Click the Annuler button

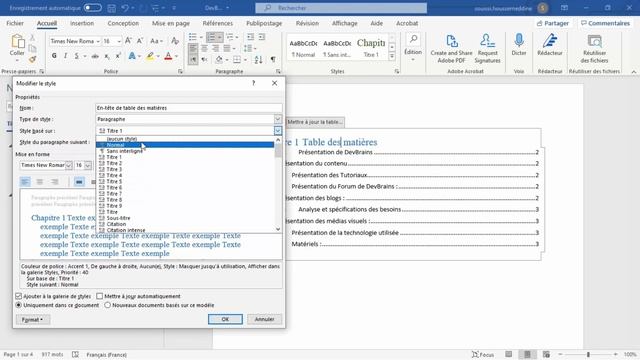tap(264, 319)
